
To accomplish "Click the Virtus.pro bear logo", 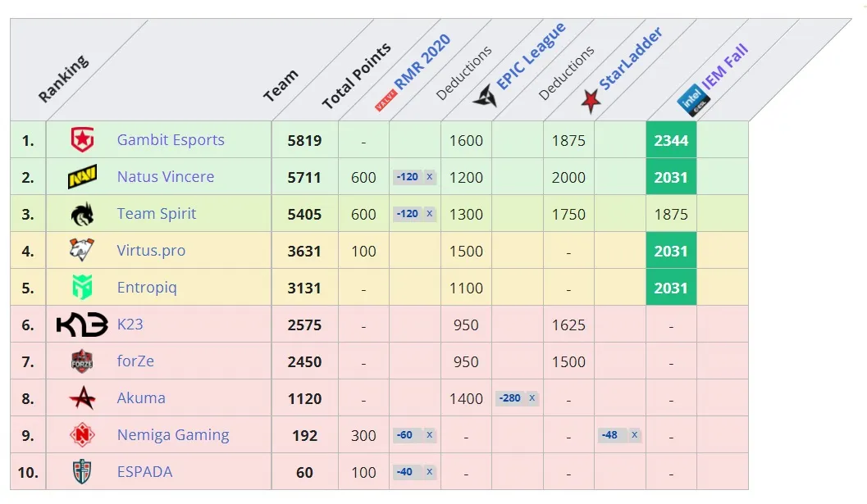I will (82, 250).
